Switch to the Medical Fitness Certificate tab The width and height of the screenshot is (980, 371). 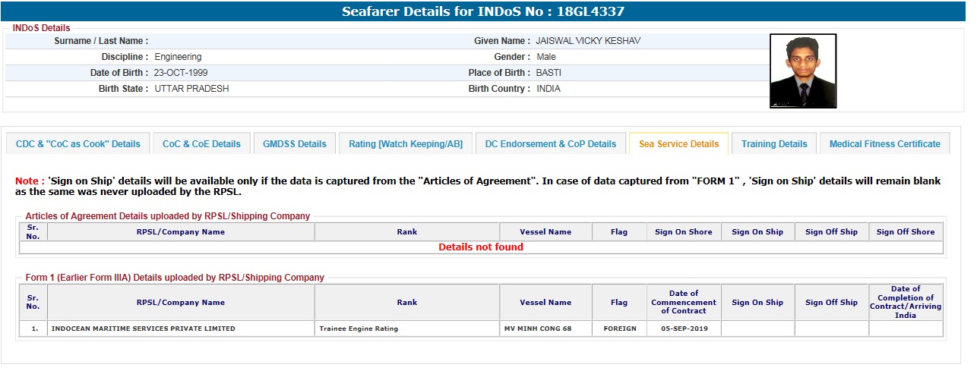[x=884, y=143]
